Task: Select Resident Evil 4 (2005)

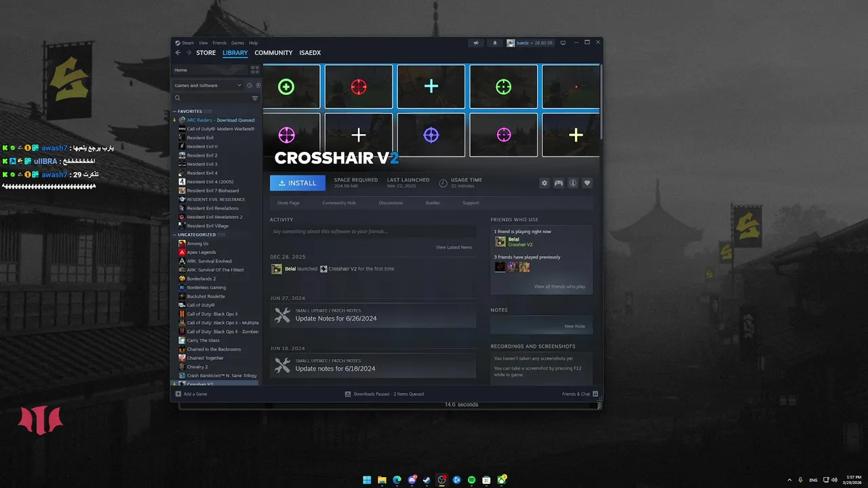Action: point(216,182)
